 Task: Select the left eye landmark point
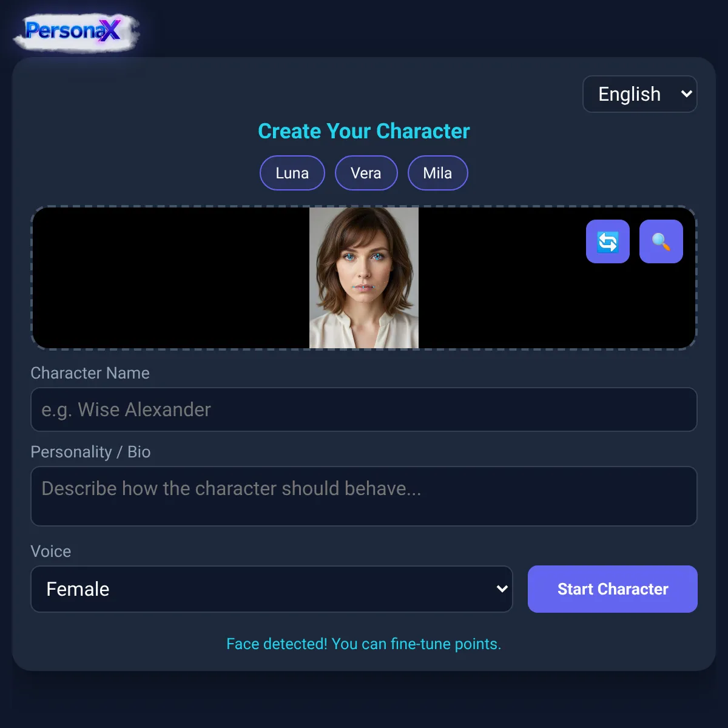pos(349,257)
